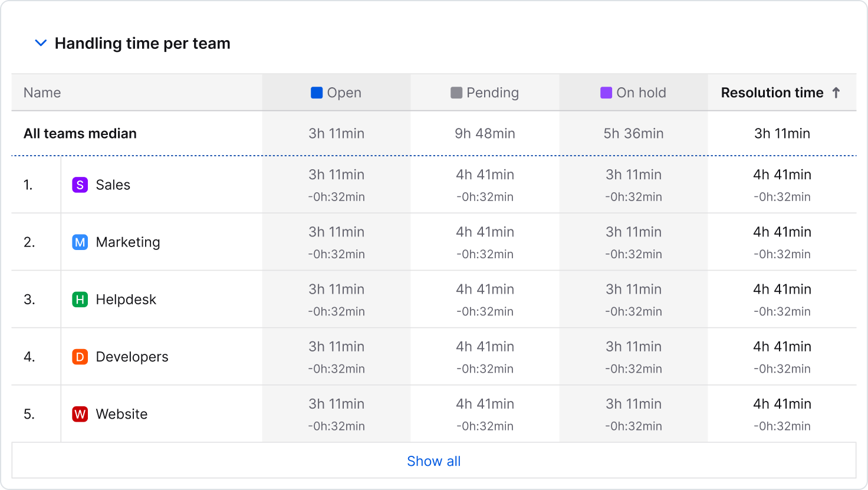Select the Marketing team icon
868x490 pixels.
click(80, 242)
